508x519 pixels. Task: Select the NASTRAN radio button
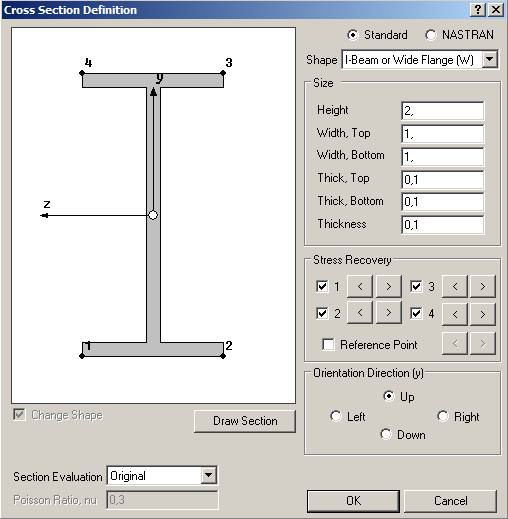(x=430, y=35)
